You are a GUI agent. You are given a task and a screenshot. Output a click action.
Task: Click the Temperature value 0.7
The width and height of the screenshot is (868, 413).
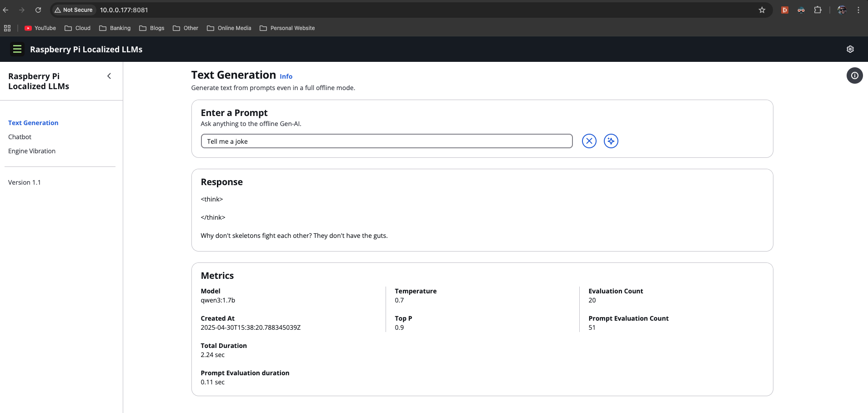coord(399,300)
